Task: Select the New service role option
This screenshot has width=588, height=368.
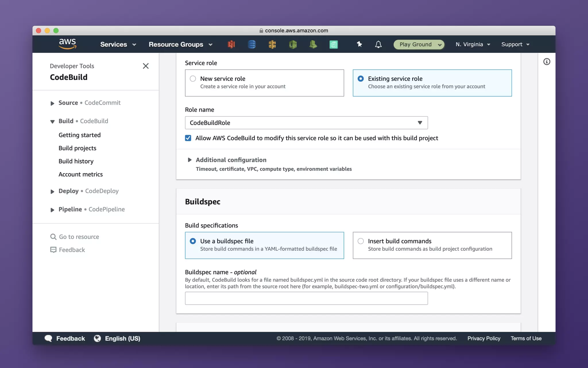Action: (x=193, y=78)
